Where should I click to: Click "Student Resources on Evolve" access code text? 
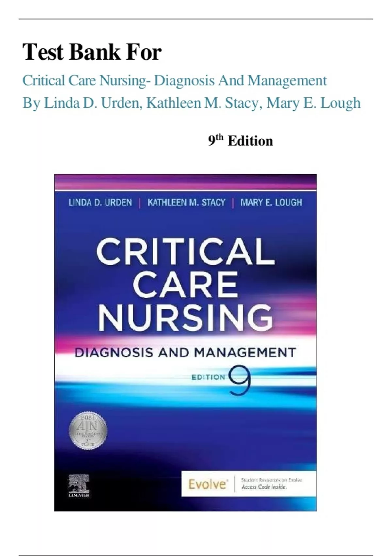point(271,483)
